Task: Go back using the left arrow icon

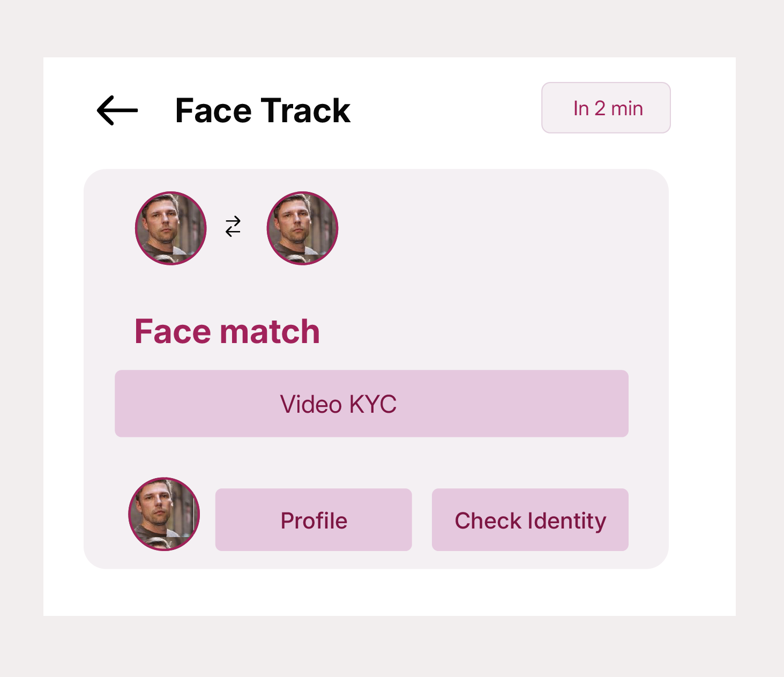Action: point(117,110)
